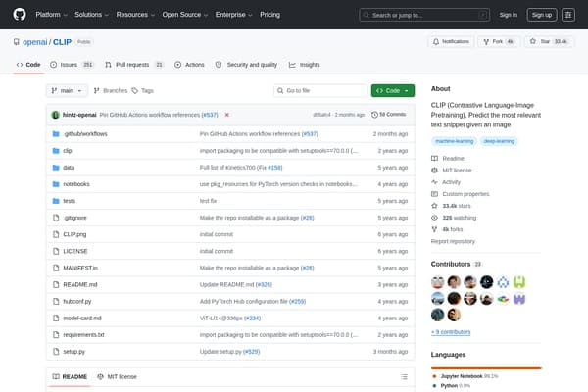
Task: Star the repository with Star button
Action: click(x=549, y=41)
